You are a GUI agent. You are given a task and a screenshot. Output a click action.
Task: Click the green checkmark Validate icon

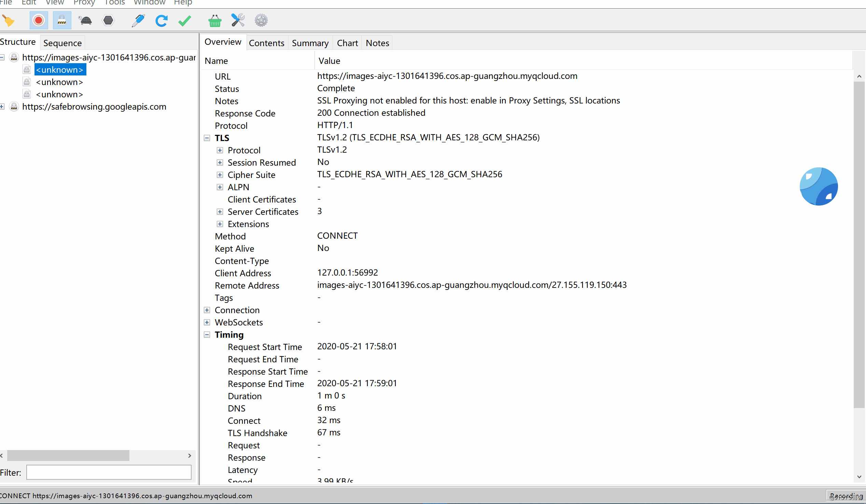click(184, 20)
